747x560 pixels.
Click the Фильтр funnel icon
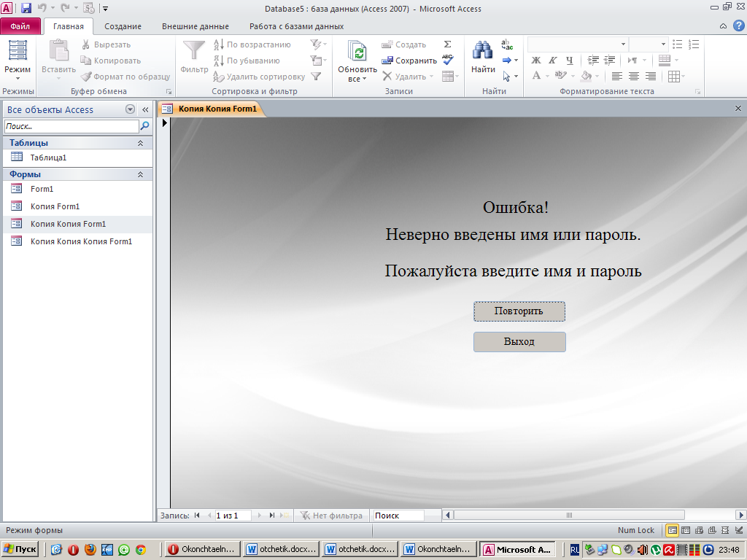pos(194,57)
